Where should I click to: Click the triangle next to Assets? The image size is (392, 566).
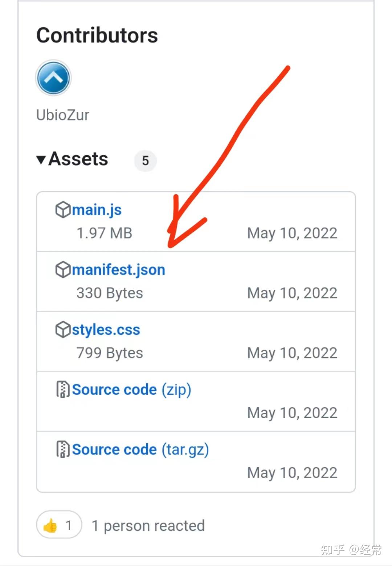pyautogui.click(x=41, y=159)
